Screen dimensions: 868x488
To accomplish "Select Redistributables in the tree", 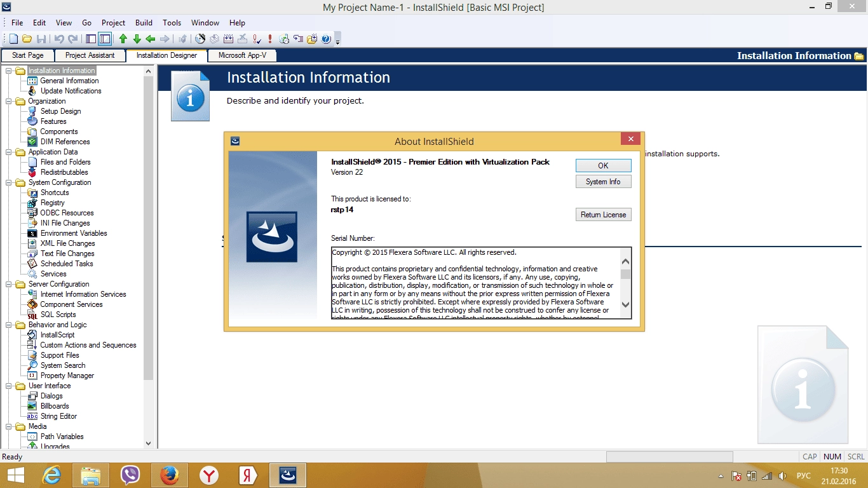I will [x=64, y=172].
